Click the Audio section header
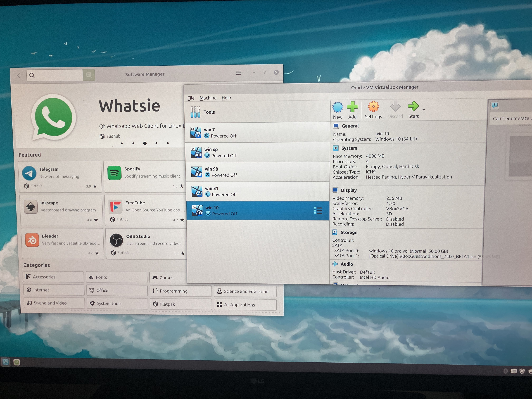 point(347,264)
